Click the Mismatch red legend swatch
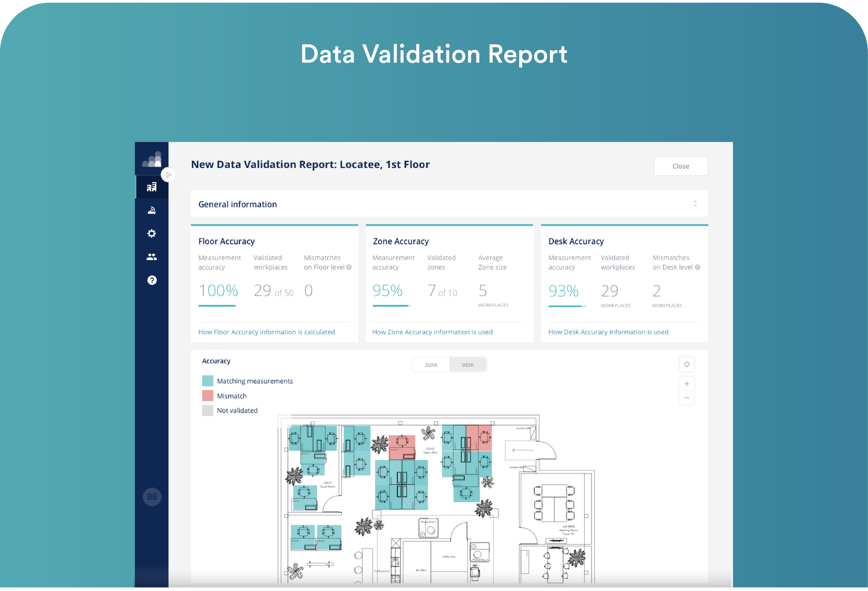Screen dimensions: 868x591 (x=208, y=396)
